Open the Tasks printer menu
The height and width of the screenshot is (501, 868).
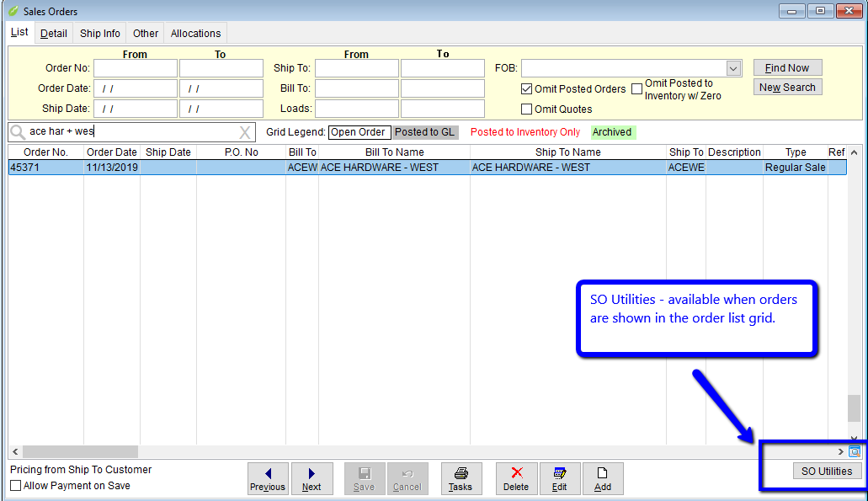461,478
